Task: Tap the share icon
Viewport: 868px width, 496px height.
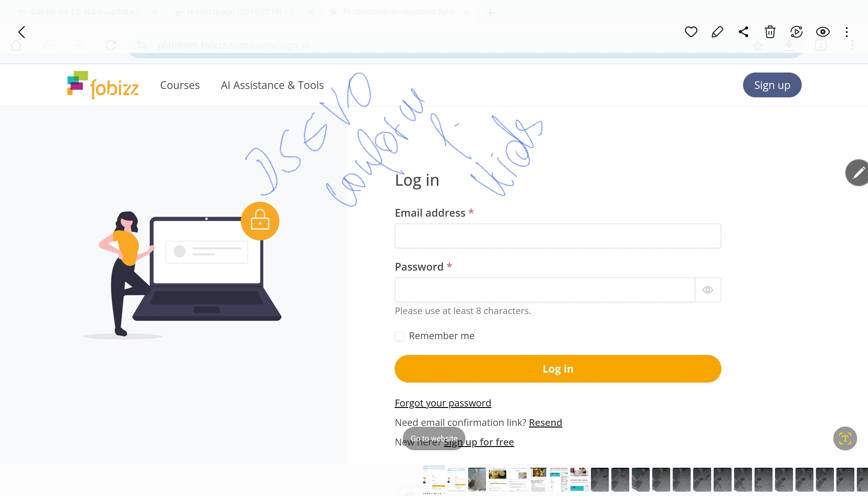Action: [x=743, y=32]
